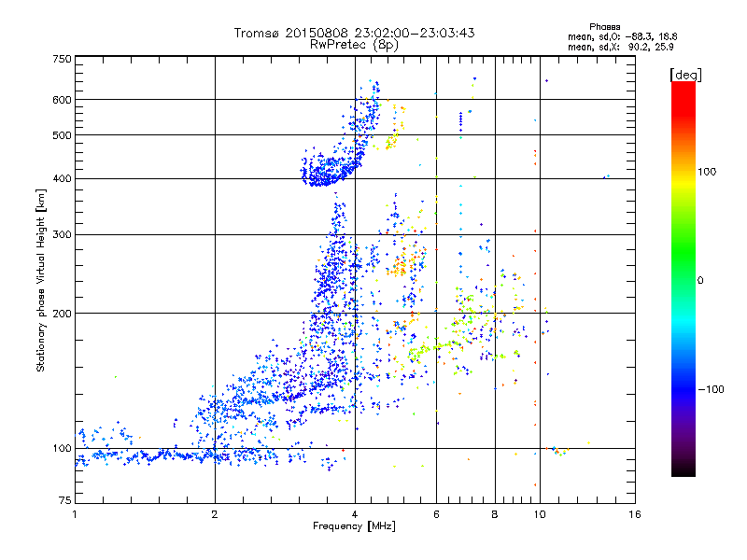Click the '75' y-axis tick label

click(65, 500)
